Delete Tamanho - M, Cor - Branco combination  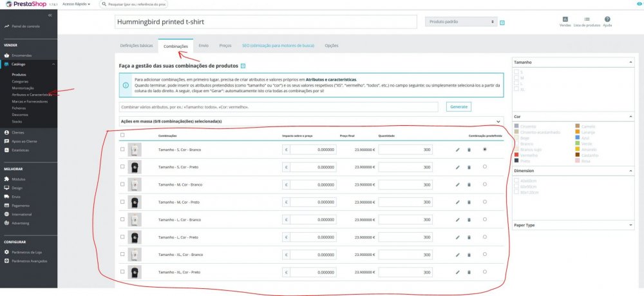(469, 185)
